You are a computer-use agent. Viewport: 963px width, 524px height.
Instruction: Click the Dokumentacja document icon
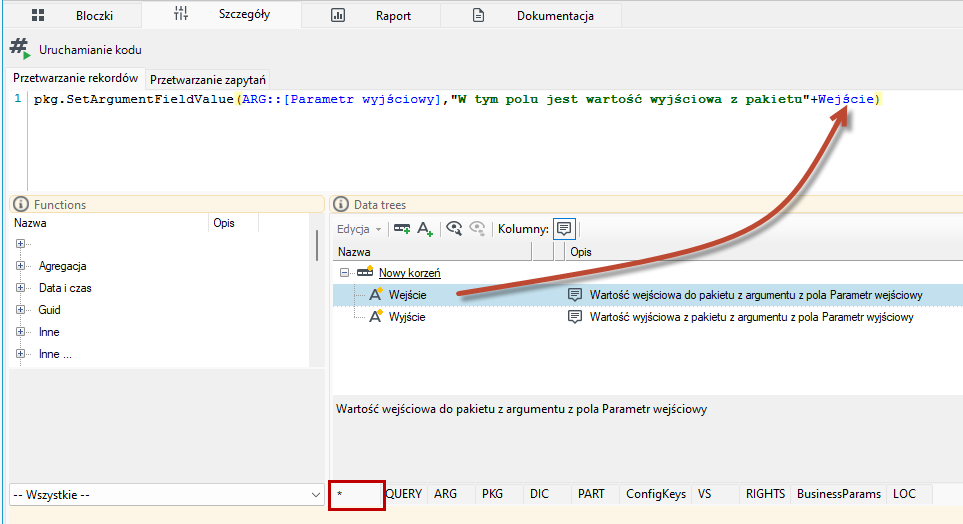pos(478,15)
